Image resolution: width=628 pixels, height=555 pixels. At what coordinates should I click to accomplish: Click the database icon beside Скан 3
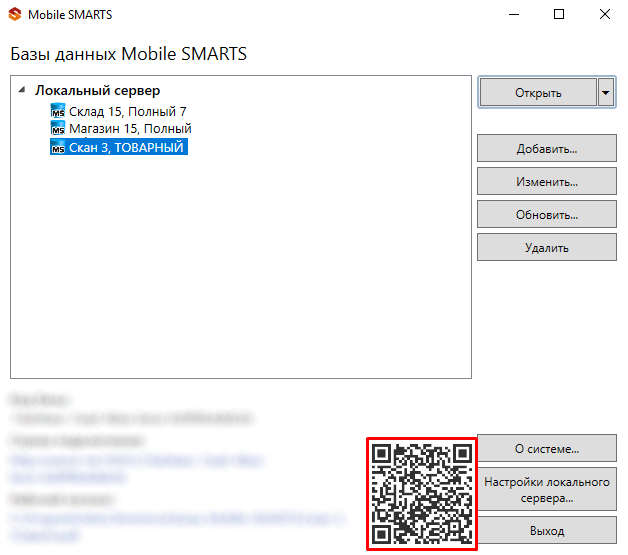[58, 147]
